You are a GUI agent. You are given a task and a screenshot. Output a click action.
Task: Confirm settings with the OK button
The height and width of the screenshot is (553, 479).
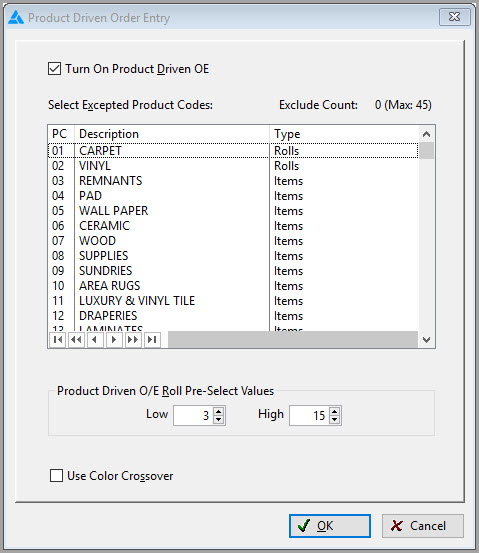[330, 526]
